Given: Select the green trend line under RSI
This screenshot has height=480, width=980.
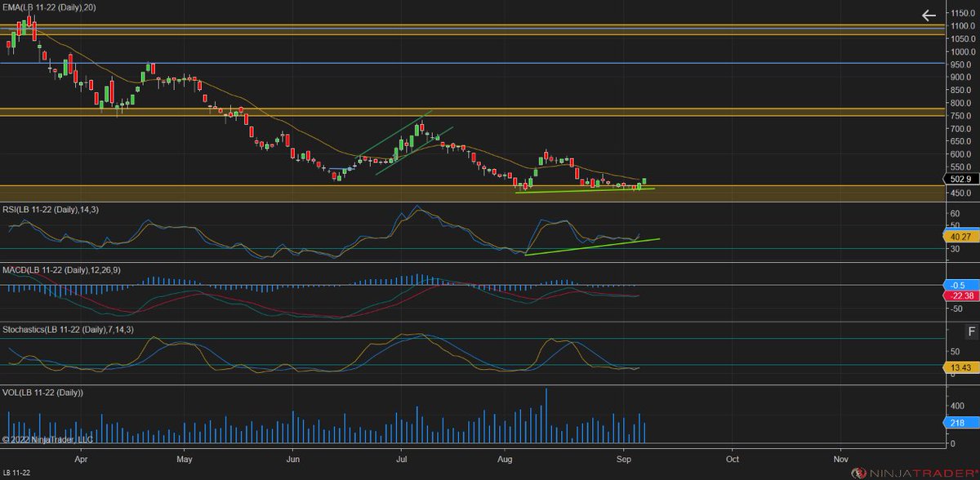Looking at the screenshot, I should [592, 247].
